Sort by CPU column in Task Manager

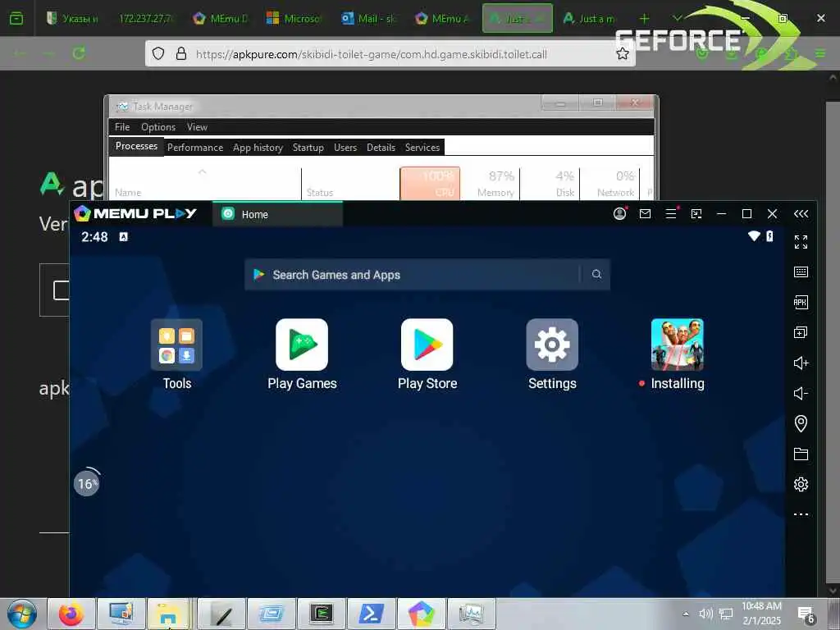tap(430, 184)
